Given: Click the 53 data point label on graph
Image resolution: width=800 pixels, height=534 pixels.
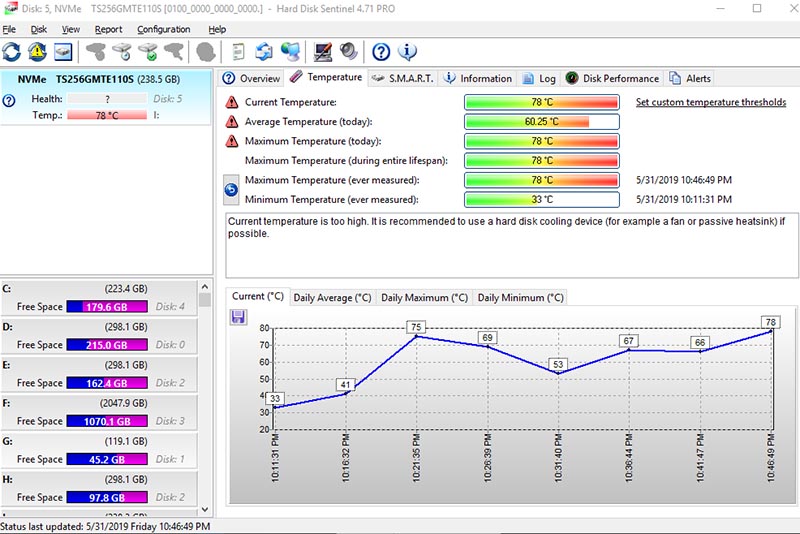Looking at the screenshot, I should (x=558, y=364).
